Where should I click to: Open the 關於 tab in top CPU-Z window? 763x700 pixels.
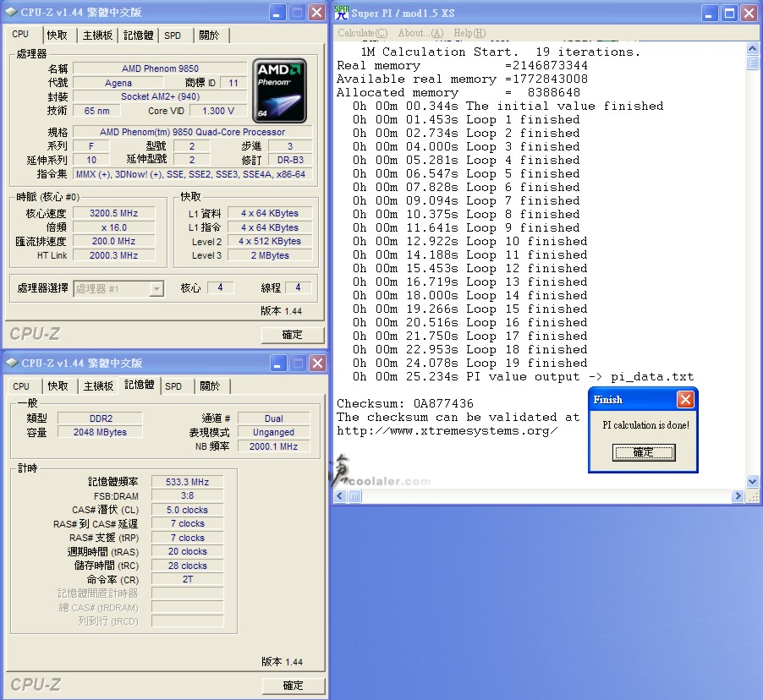[x=209, y=36]
